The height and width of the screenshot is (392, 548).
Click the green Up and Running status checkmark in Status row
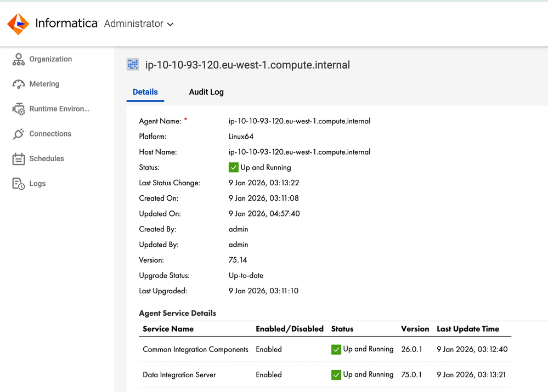234,167
